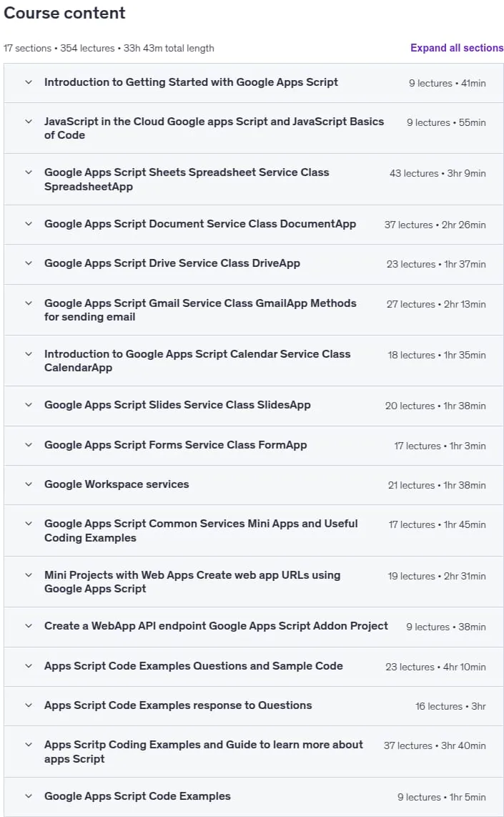Click '17 lectures • 1hr 45min' text
This screenshot has width=504, height=817.
click(x=438, y=524)
